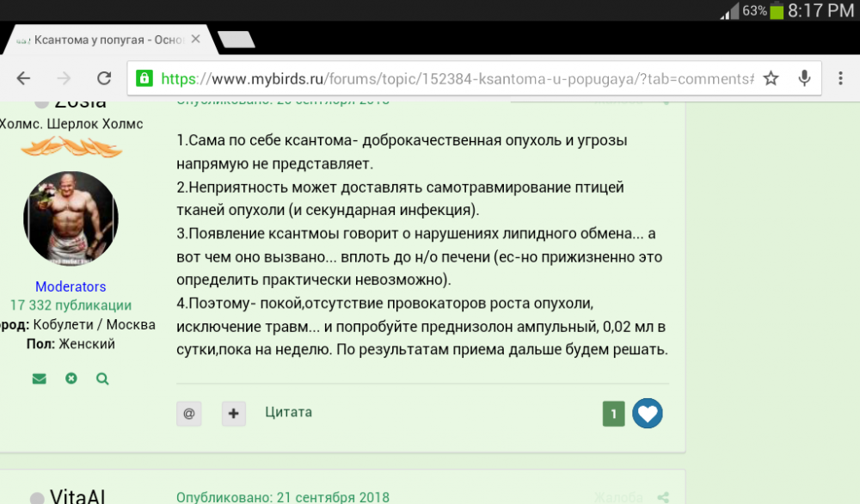
Task: Click the 8:17 PM clock
Action: point(821,10)
